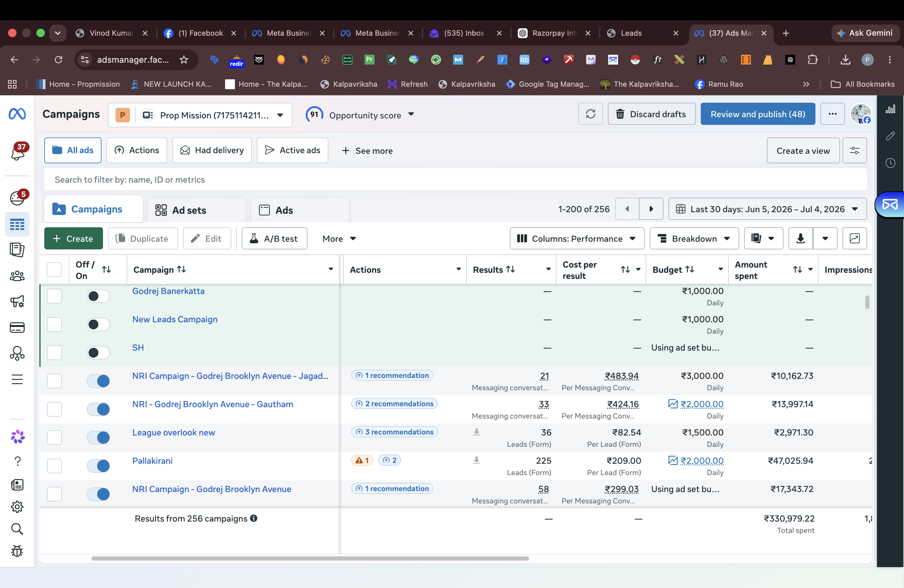Open Chrome extensions puzzle icon

(812, 60)
